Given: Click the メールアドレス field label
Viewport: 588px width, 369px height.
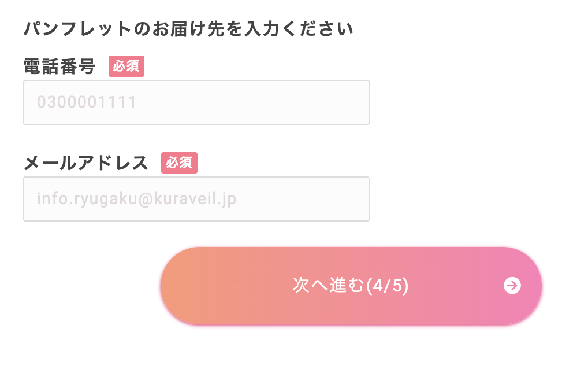Looking at the screenshot, I should click(86, 163).
